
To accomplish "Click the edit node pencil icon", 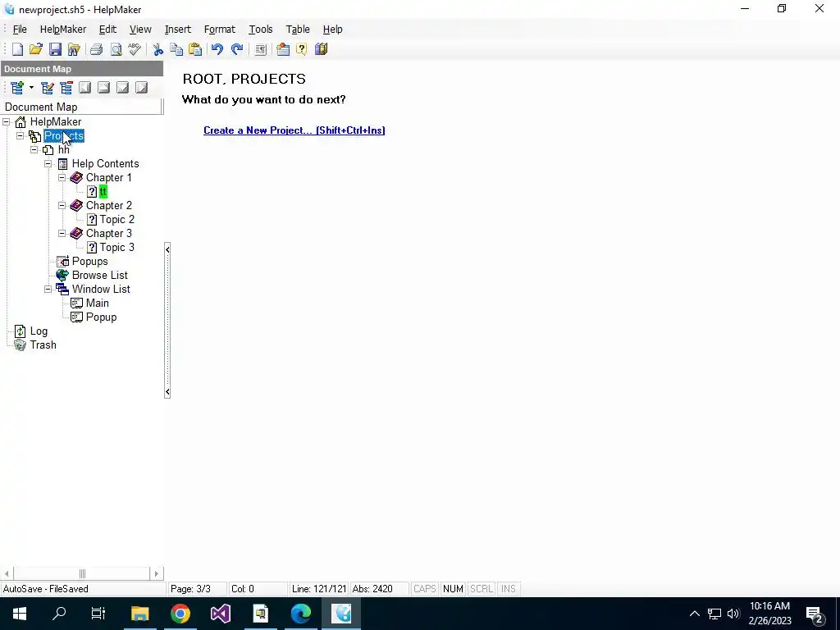I will pos(48,87).
